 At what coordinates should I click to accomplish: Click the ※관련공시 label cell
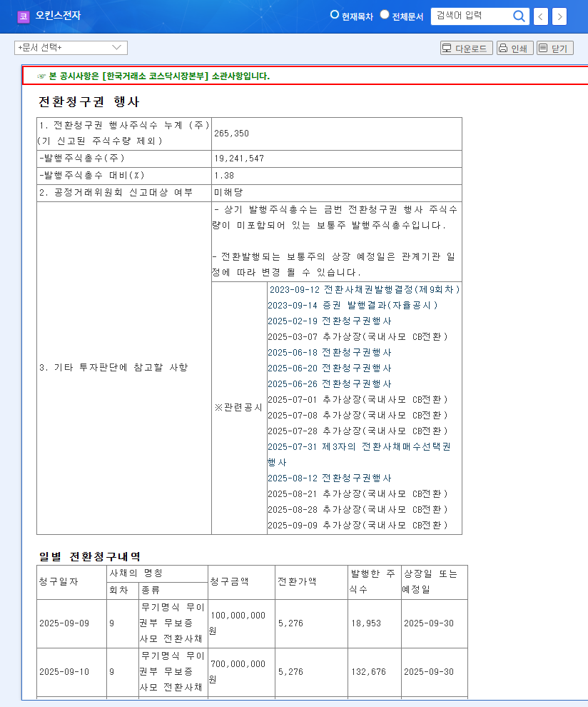(x=239, y=408)
